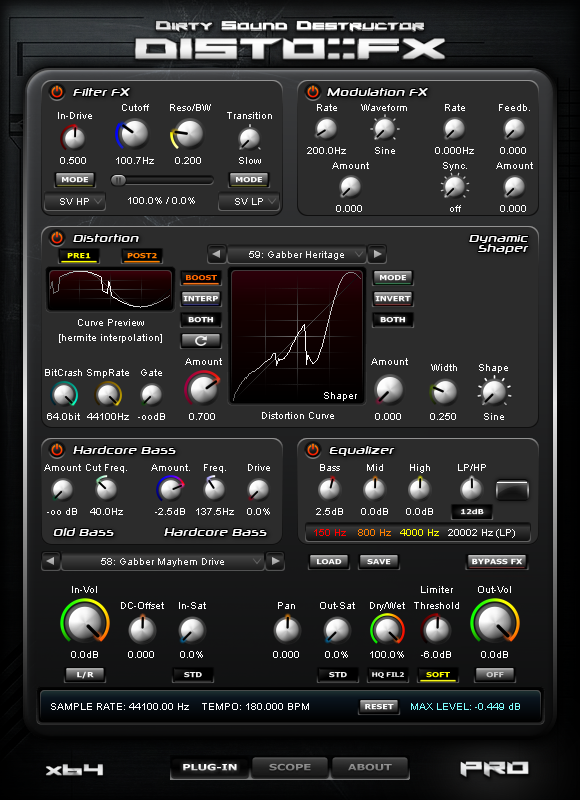Toggle the PRE1 distortion button
This screenshot has width=580, height=800.
[79, 256]
